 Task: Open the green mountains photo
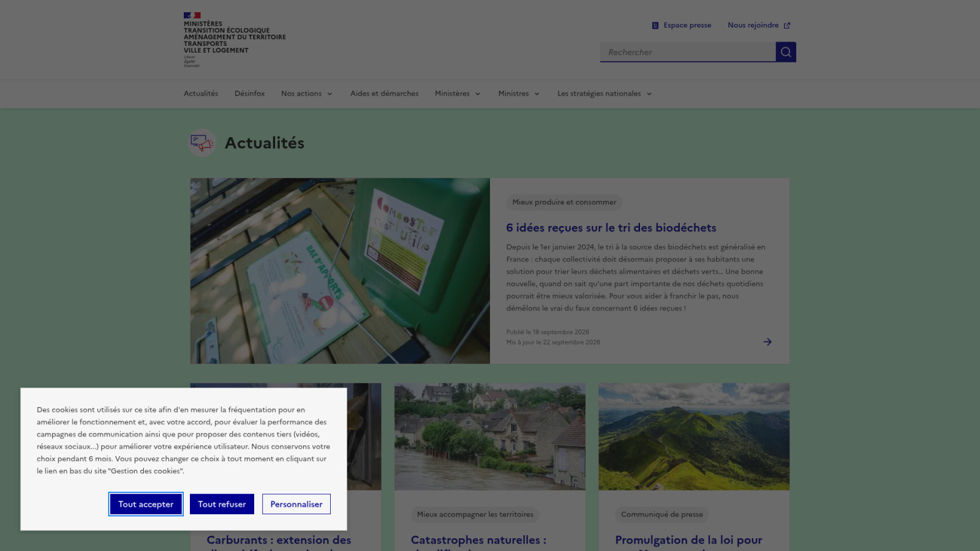(x=694, y=437)
